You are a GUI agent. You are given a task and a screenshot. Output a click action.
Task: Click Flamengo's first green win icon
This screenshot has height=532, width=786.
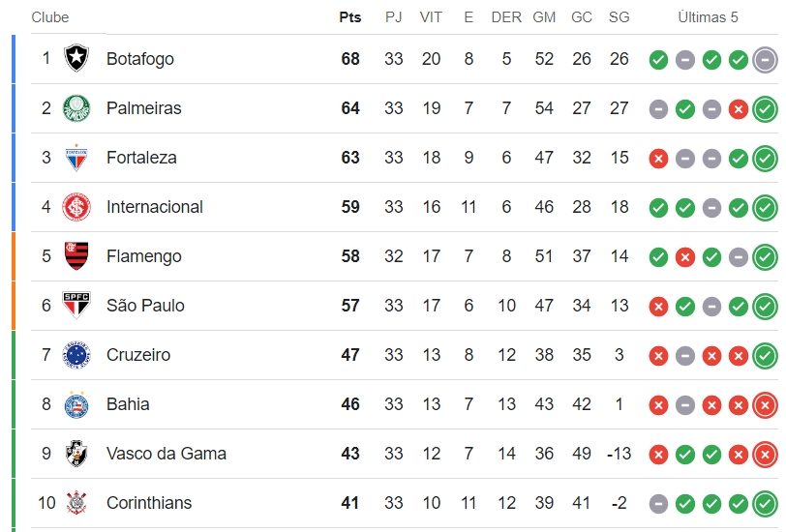(x=658, y=257)
